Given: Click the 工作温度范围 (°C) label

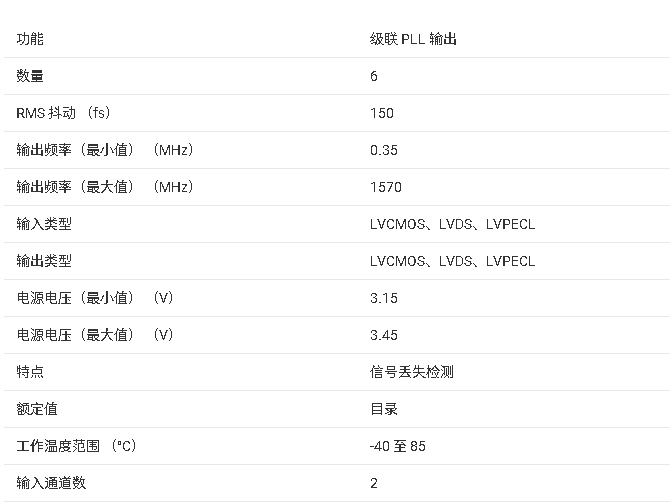Looking at the screenshot, I should [x=76, y=446].
